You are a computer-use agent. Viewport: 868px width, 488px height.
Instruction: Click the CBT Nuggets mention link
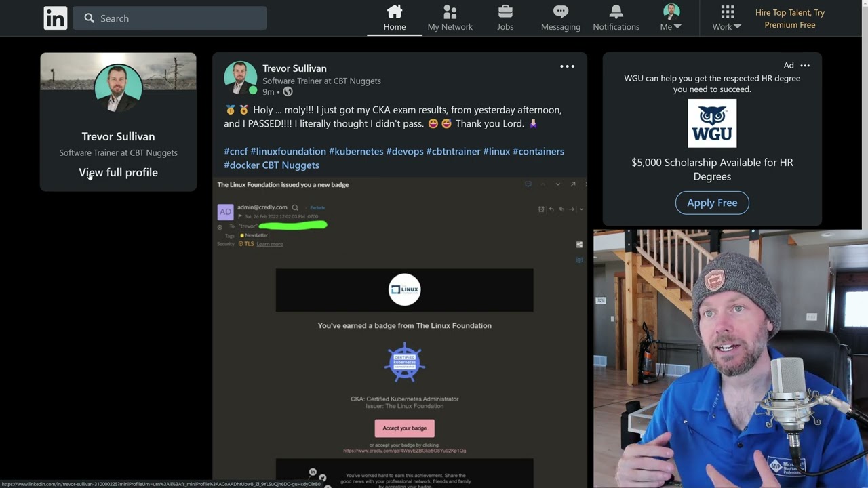coord(290,165)
